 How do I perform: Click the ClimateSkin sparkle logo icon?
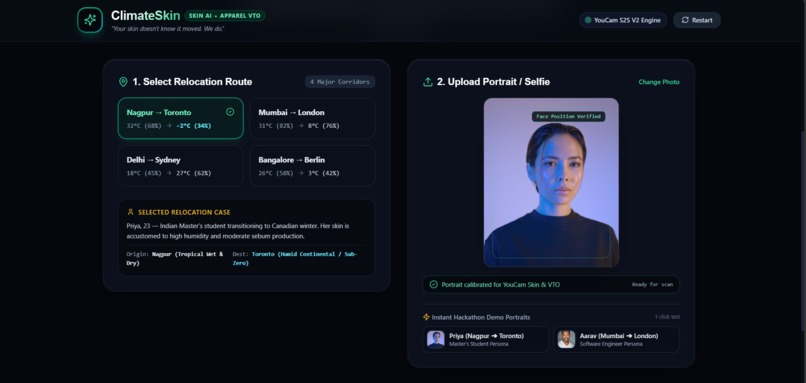pos(90,20)
